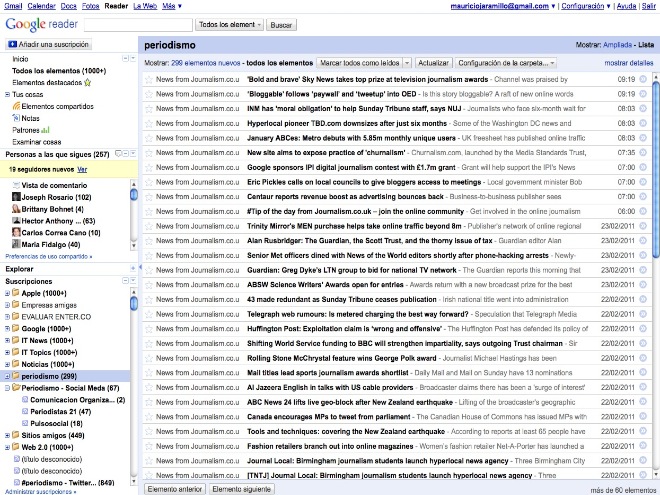Open Configuración de la carpeta dropdown
This screenshot has height=495, width=660.
(506, 63)
